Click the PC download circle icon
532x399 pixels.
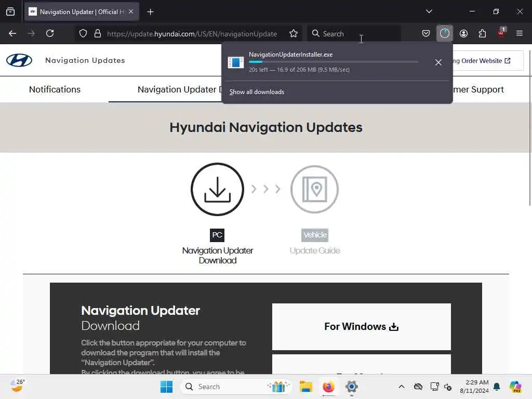click(x=218, y=189)
